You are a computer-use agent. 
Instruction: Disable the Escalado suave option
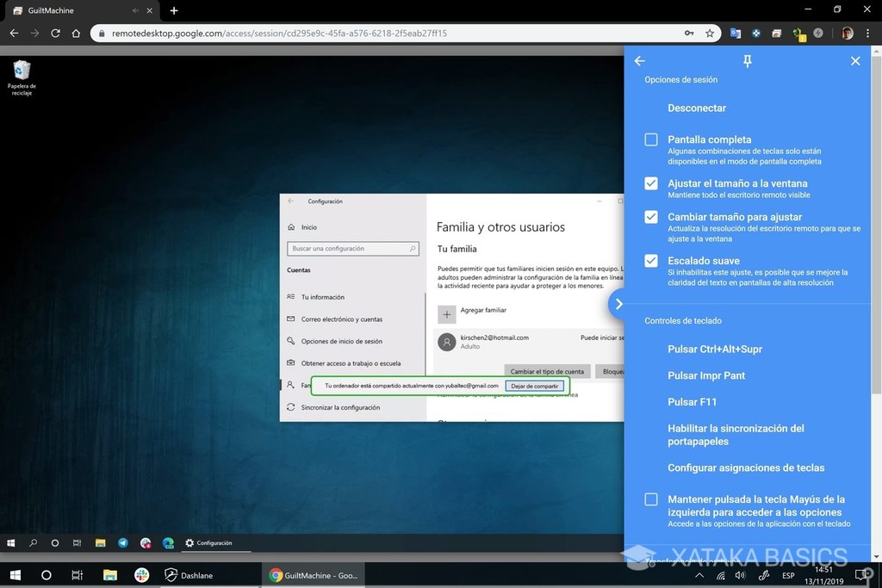click(650, 260)
